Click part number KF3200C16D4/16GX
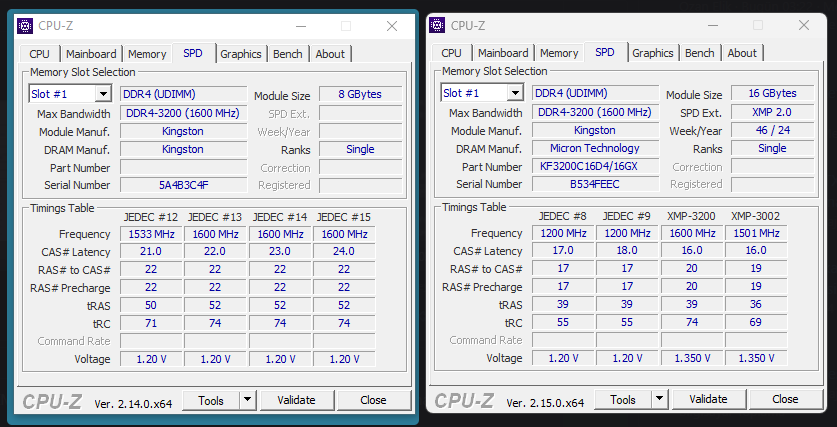 coord(596,167)
